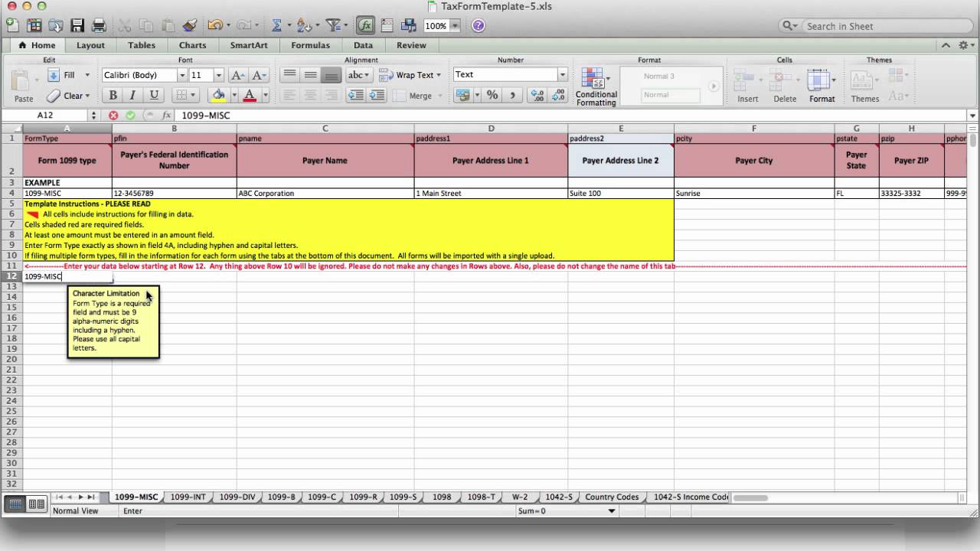The width and height of the screenshot is (980, 551).
Task: Click the fill color paint bucket
Action: coord(218,96)
